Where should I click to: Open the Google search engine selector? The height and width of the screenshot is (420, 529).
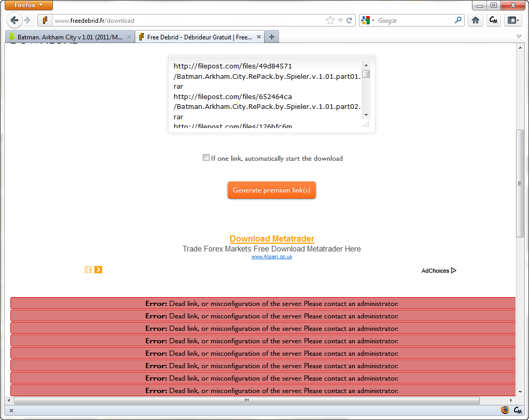pyautogui.click(x=368, y=21)
